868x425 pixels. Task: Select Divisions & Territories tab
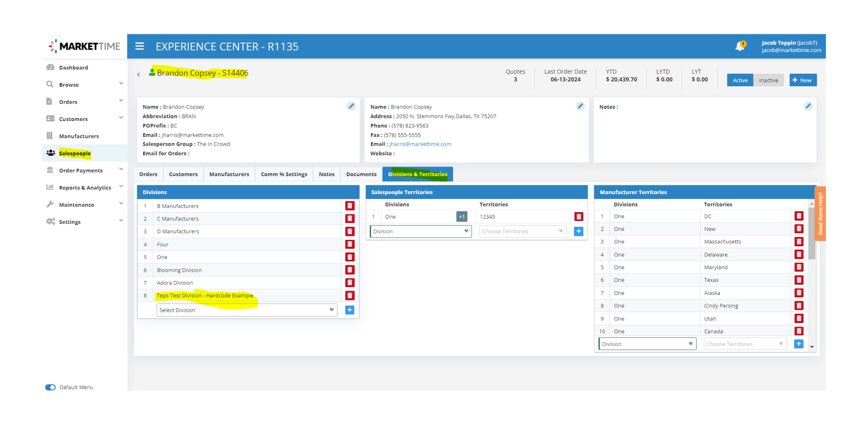418,174
